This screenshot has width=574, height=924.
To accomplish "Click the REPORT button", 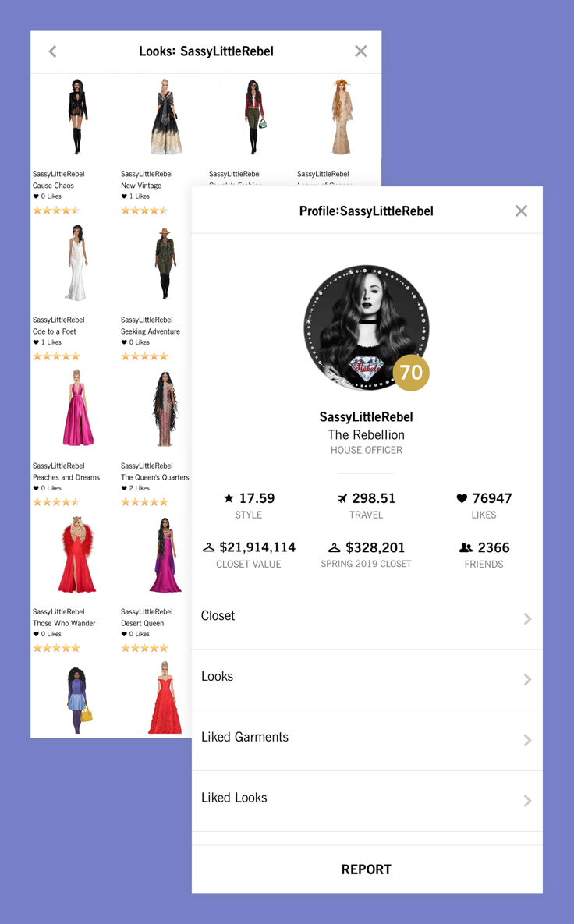I will (367, 869).
